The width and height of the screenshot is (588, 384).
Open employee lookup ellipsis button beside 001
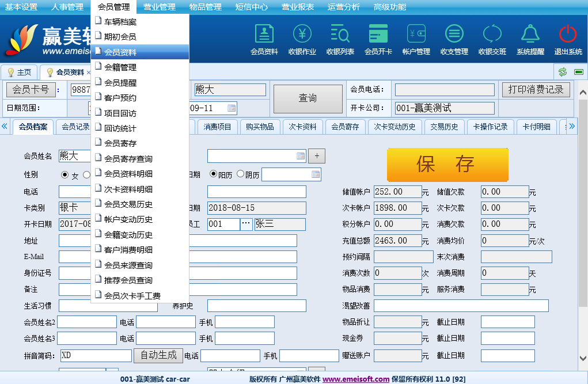pyautogui.click(x=246, y=224)
